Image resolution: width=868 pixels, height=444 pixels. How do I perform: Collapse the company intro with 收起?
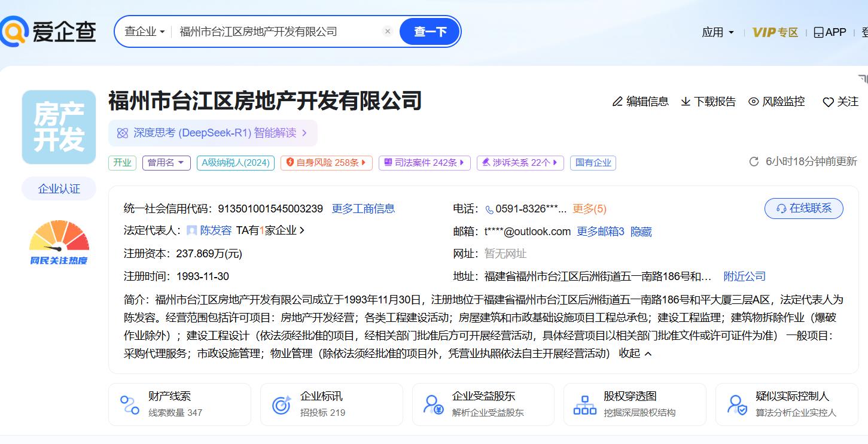(635, 354)
